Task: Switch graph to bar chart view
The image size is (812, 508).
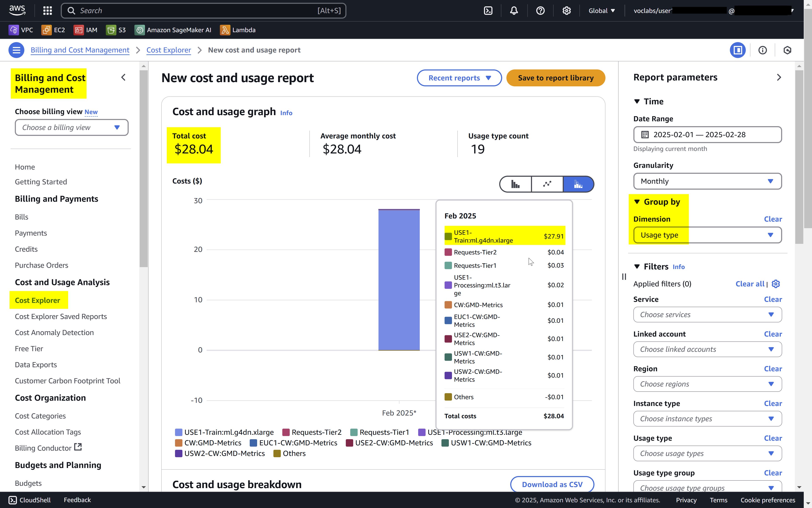Action: click(515, 184)
